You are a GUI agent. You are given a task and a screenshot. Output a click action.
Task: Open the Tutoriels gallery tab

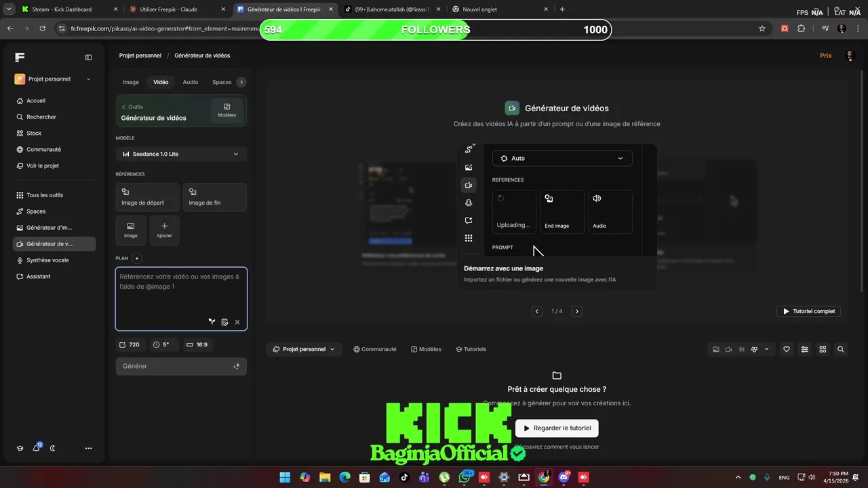471,349
